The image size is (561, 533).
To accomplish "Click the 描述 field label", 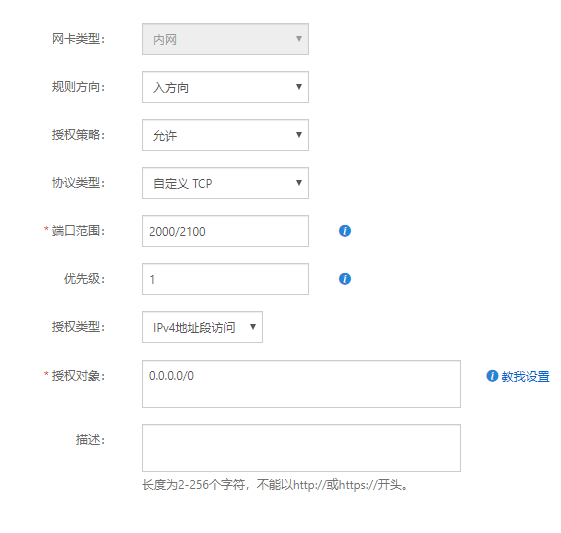I will coord(90,440).
